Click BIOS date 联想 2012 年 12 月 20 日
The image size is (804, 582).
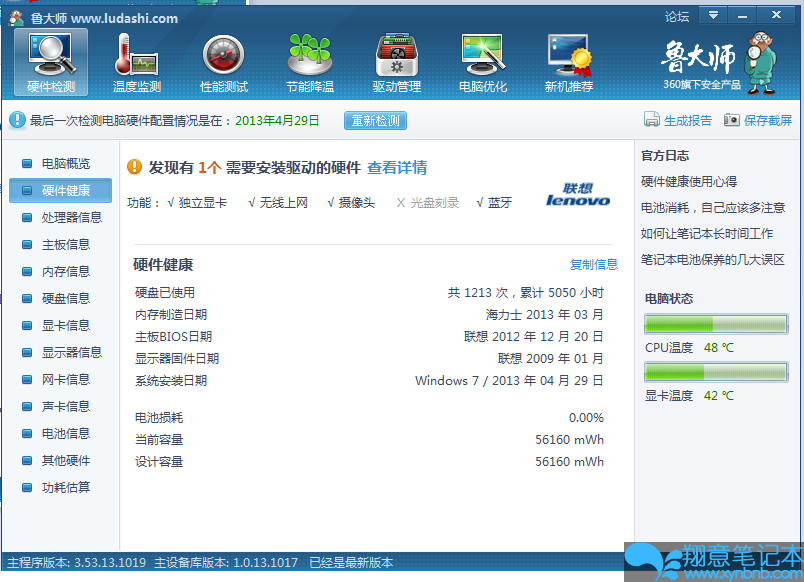[534, 337]
